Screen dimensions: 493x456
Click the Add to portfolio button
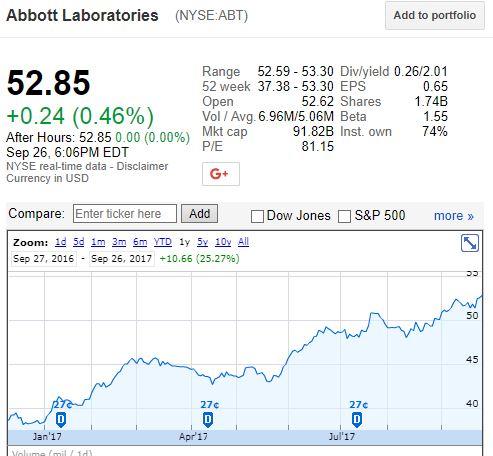[435, 15]
